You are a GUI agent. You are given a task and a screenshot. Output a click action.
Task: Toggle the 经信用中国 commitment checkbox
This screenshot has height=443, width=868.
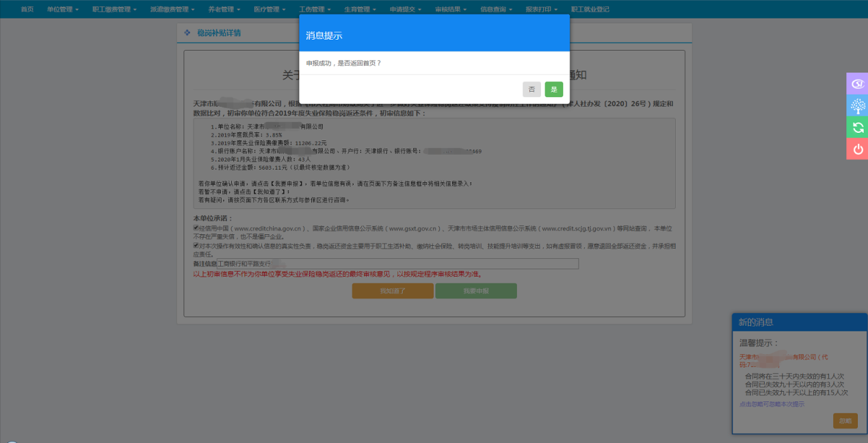click(196, 227)
